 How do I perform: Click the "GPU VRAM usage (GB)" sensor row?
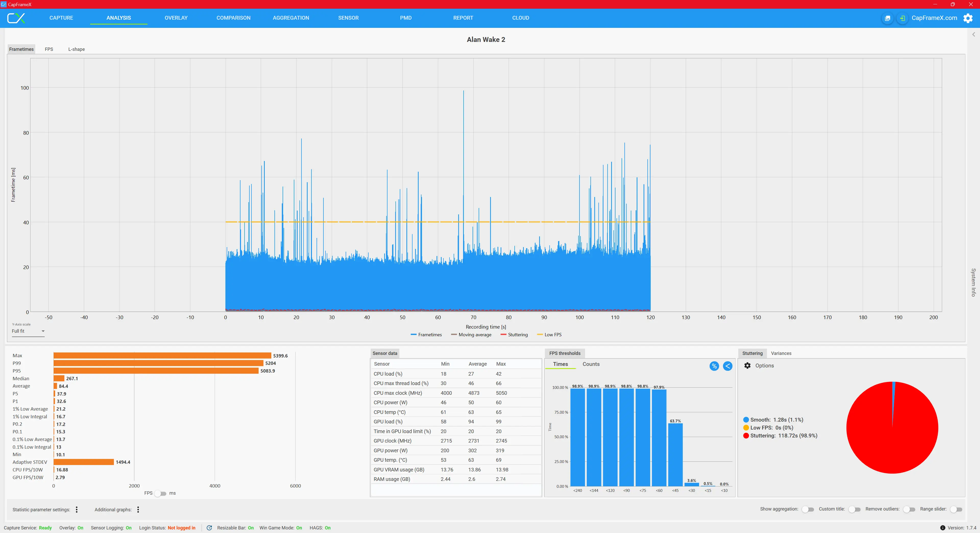(x=456, y=470)
